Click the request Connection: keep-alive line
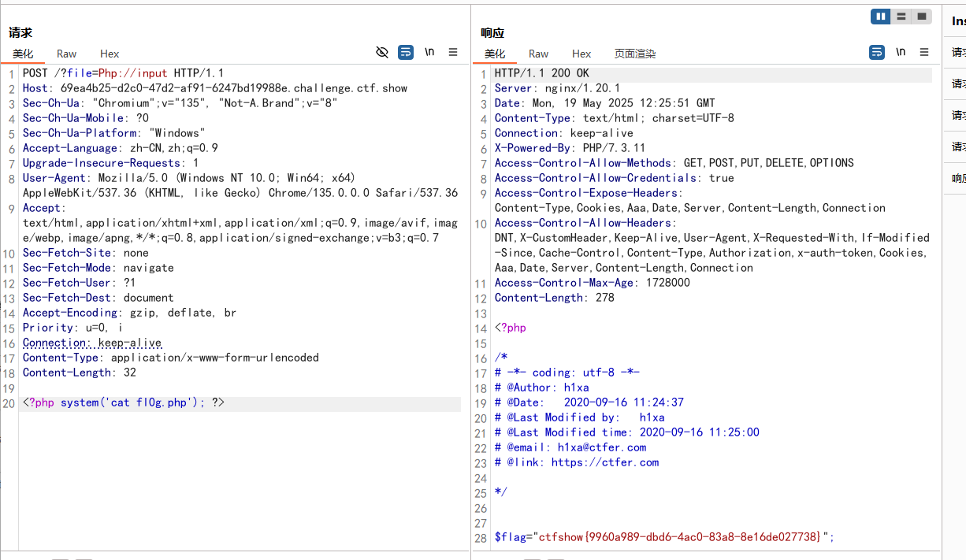Viewport: 966px width, 560px height. 92,343
